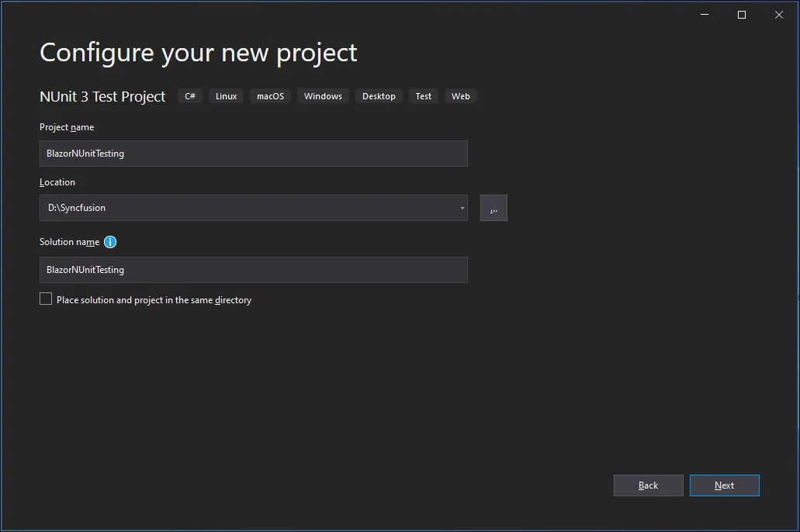This screenshot has height=532, width=800.
Task: Click the Linux platform tag
Action: 225,95
